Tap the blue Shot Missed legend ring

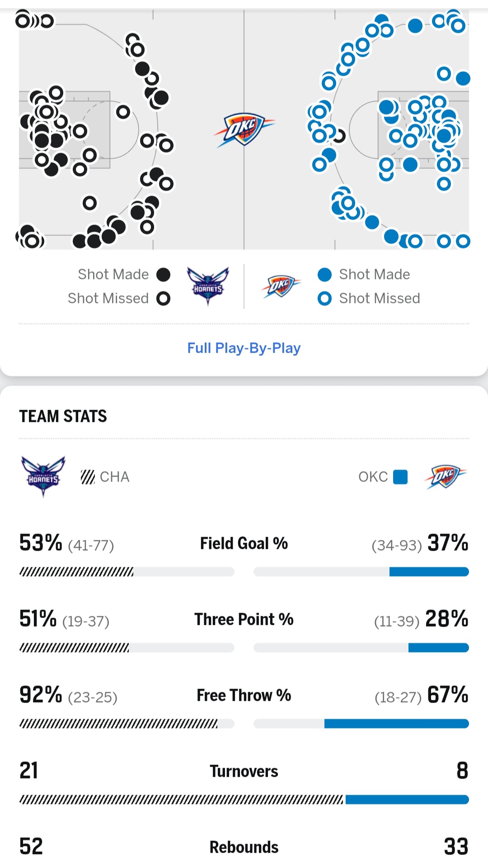324,298
